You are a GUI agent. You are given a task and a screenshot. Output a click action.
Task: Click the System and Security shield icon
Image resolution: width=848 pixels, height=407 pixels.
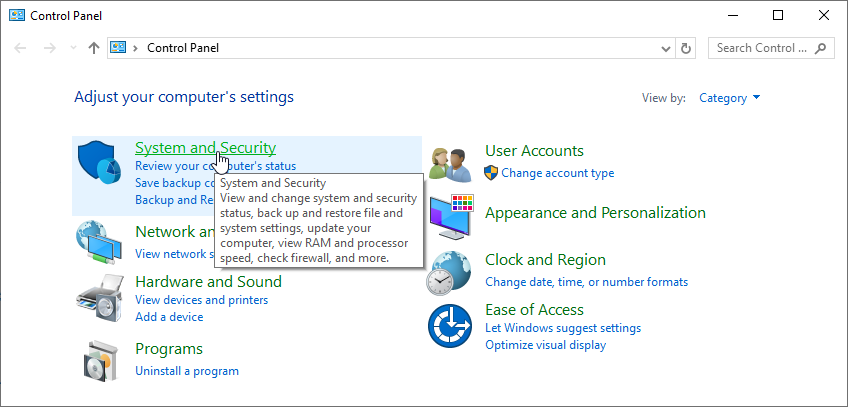100,162
